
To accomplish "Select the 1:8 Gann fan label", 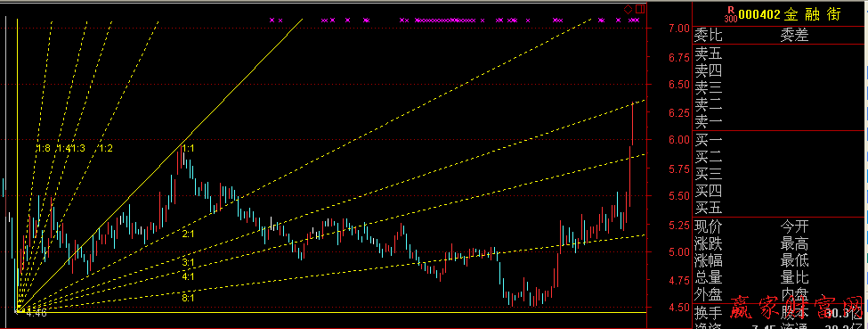I will point(44,149).
